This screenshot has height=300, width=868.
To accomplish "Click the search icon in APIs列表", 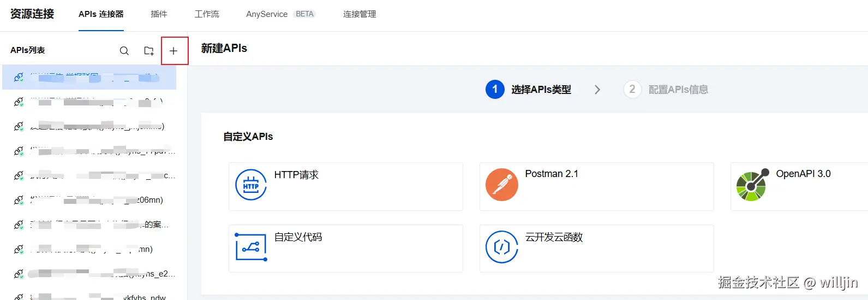I will point(124,51).
